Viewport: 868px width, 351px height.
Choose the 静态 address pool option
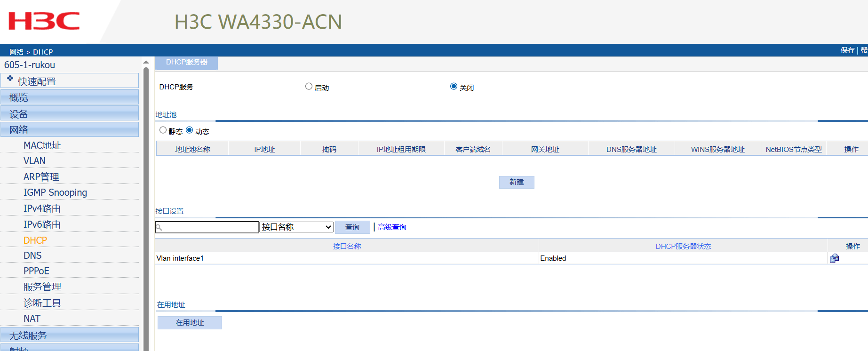(x=163, y=130)
